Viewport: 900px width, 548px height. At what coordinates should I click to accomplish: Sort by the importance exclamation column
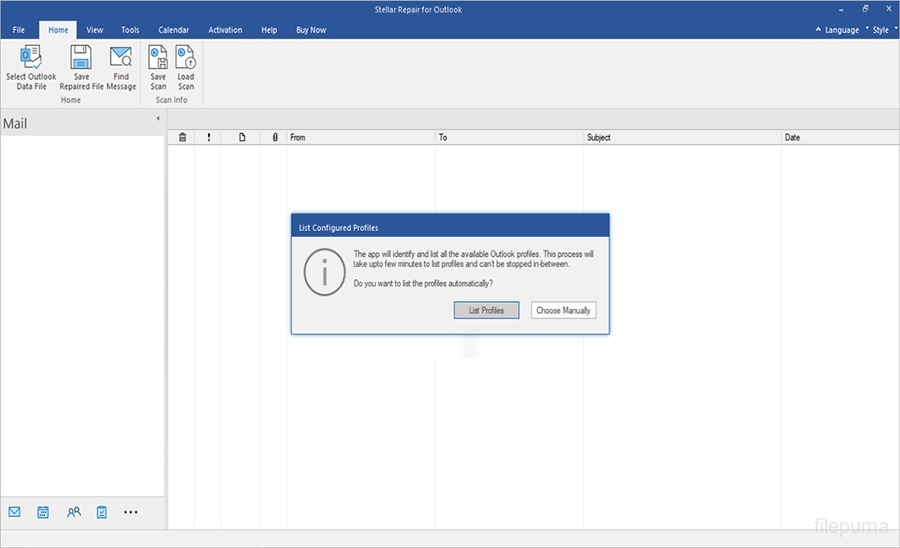click(208, 137)
